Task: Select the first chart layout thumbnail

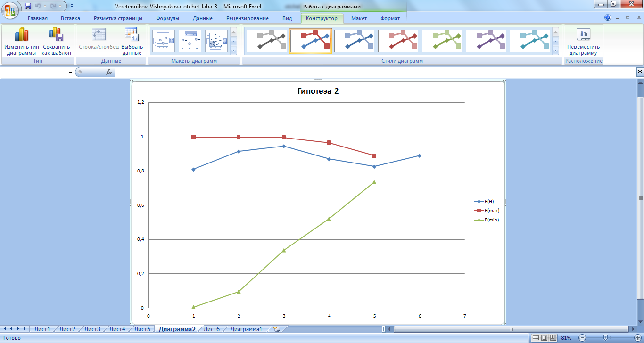Action: 163,41
